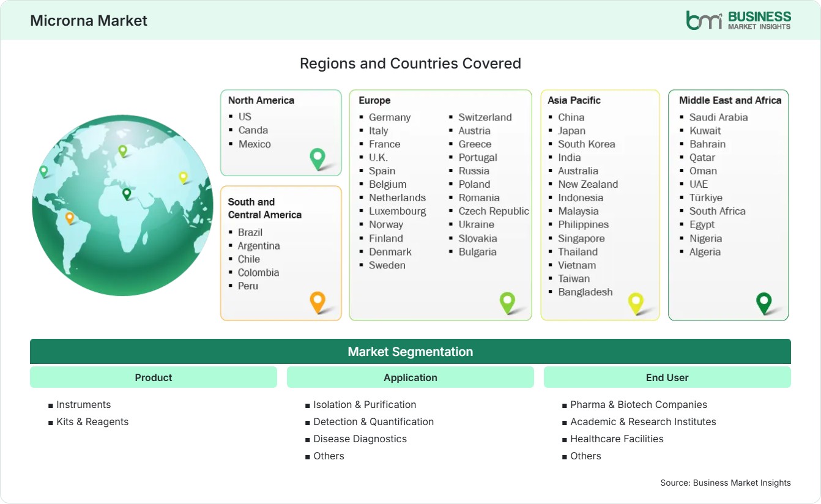Click Germany in Europe list
The height and width of the screenshot is (504, 821).
click(390, 117)
